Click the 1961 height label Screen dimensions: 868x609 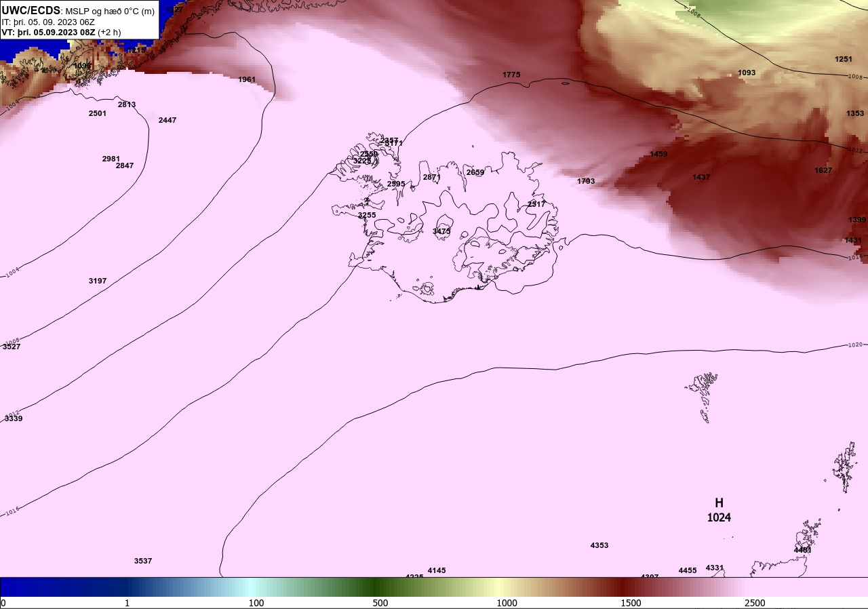pos(247,79)
